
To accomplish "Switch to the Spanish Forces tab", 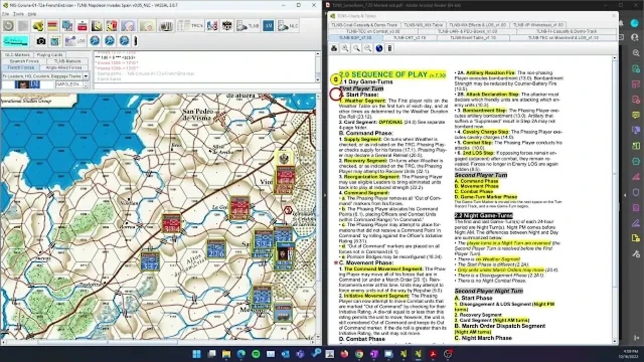I will coord(24,61).
